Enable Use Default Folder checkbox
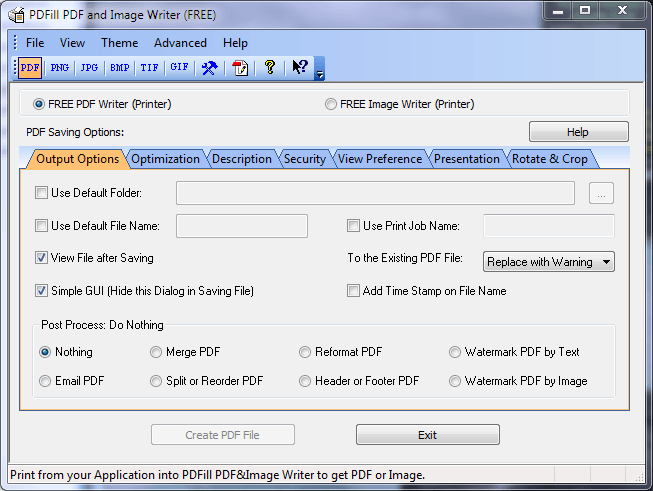The width and height of the screenshot is (653, 491). [x=41, y=193]
